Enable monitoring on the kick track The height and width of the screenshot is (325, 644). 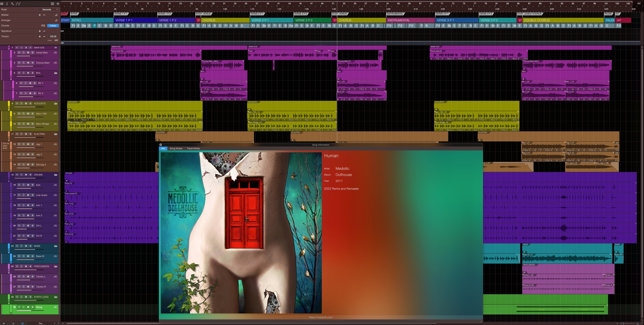[x=32, y=185]
